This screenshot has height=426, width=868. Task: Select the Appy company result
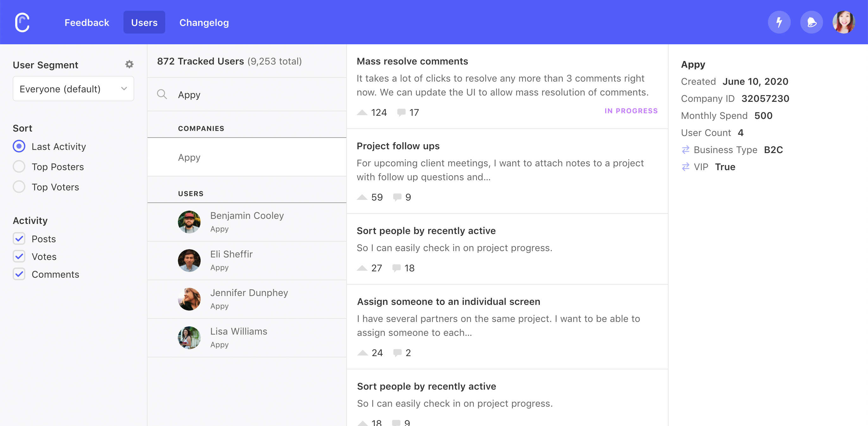pos(247,157)
